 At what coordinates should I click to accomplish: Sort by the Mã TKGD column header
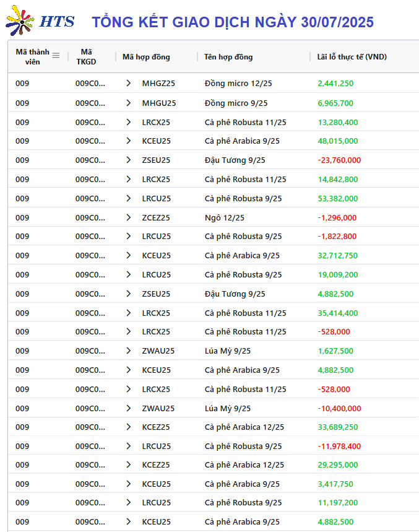pos(86,56)
